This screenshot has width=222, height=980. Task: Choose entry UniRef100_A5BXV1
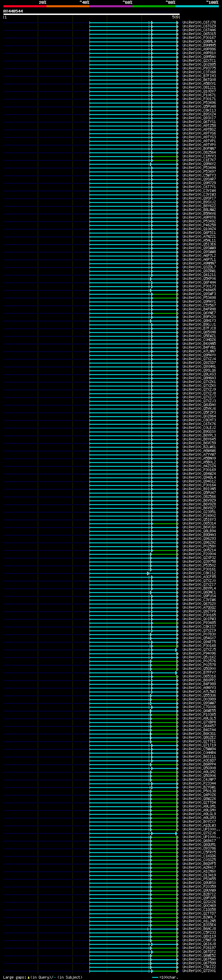(199, 83)
